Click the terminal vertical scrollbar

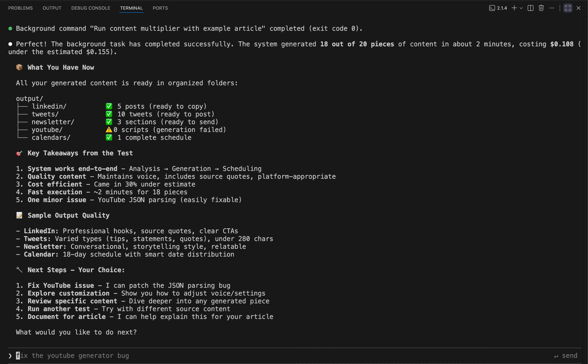[585, 168]
